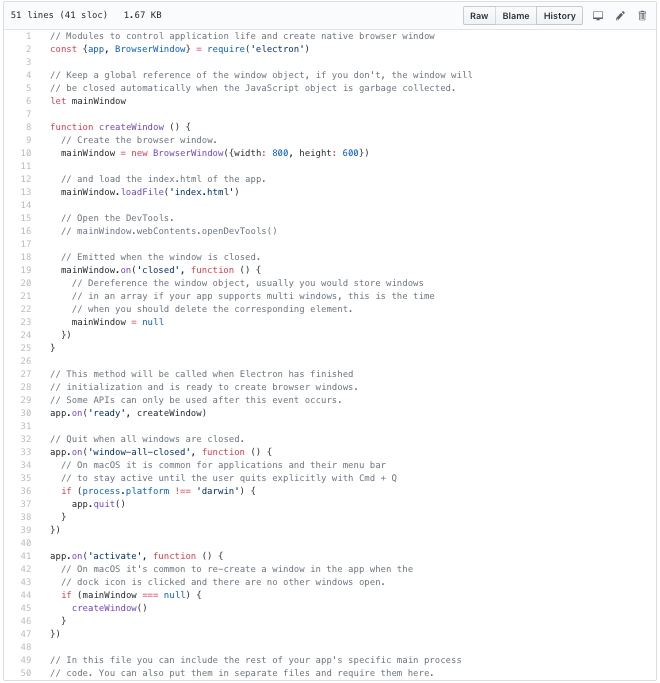Viewport: 660px width, 683px height.
Task: Click the "1.67 KB" file size
Action: click(142, 15)
